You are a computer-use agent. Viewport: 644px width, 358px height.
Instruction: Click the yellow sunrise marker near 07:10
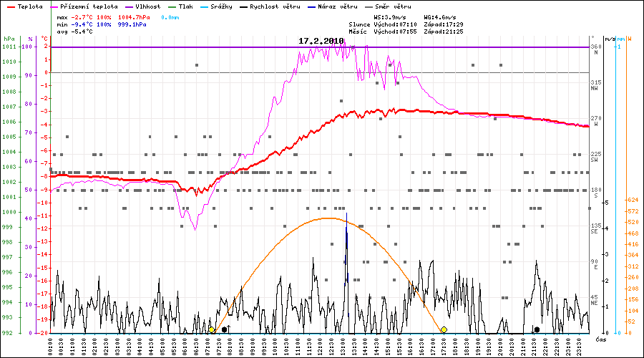pos(211,329)
